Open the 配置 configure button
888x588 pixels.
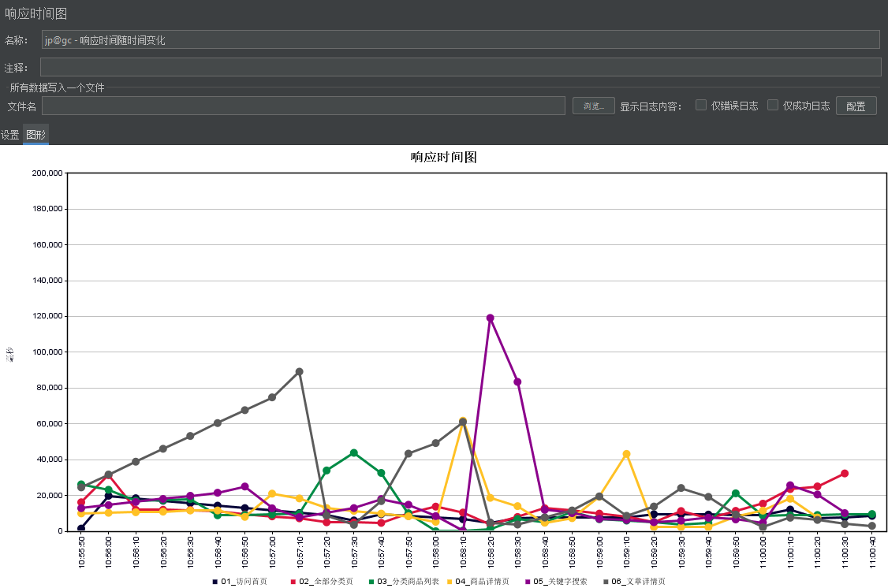(x=856, y=106)
